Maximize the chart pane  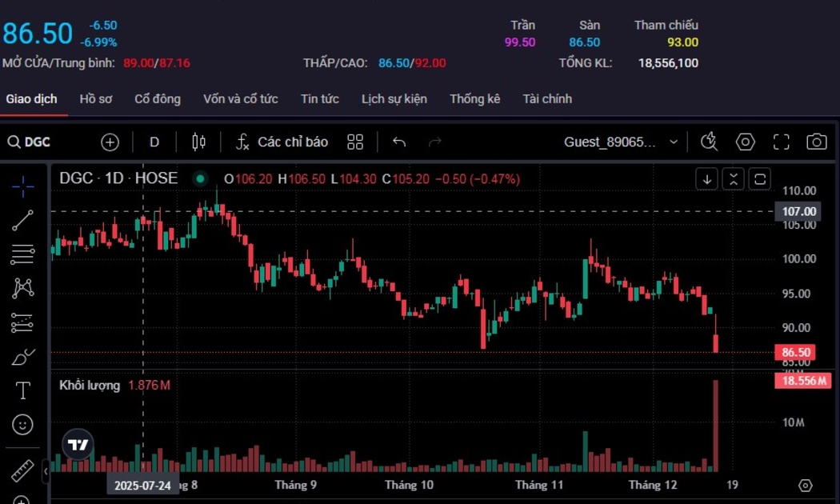(760, 178)
